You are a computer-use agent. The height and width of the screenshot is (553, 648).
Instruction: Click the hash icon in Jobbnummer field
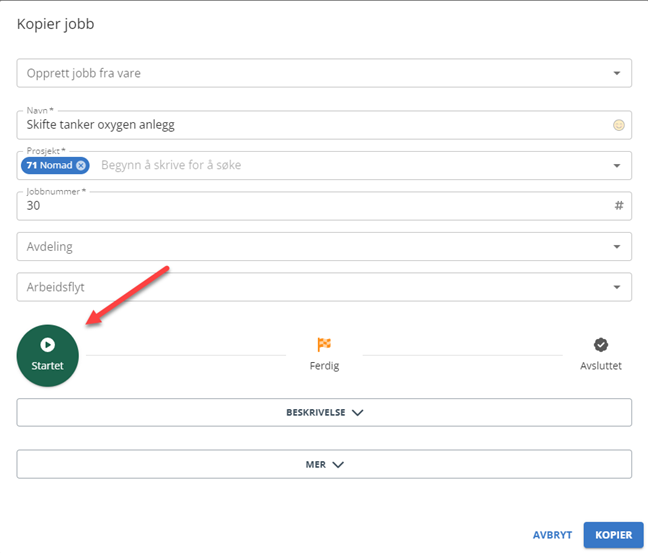click(x=619, y=205)
